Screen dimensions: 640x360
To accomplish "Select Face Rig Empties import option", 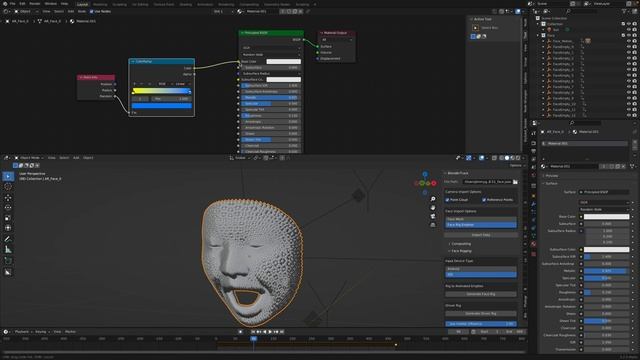I will (481, 225).
